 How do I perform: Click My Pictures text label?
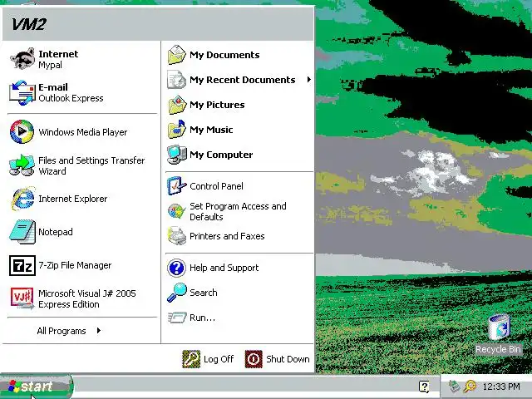[x=217, y=105]
